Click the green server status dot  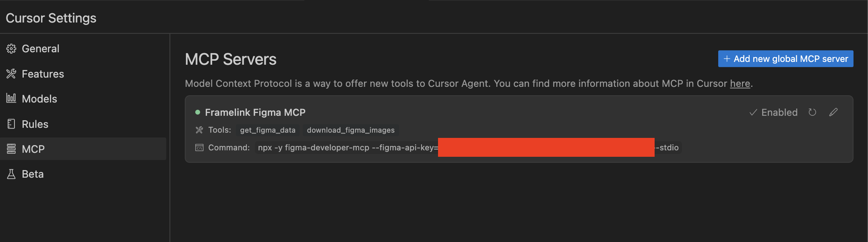point(198,112)
